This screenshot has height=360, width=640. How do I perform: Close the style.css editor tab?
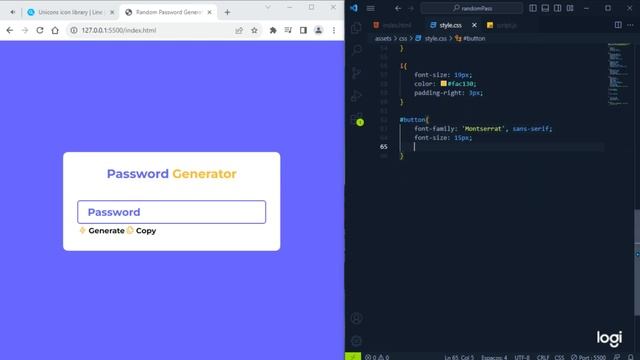coord(474,25)
